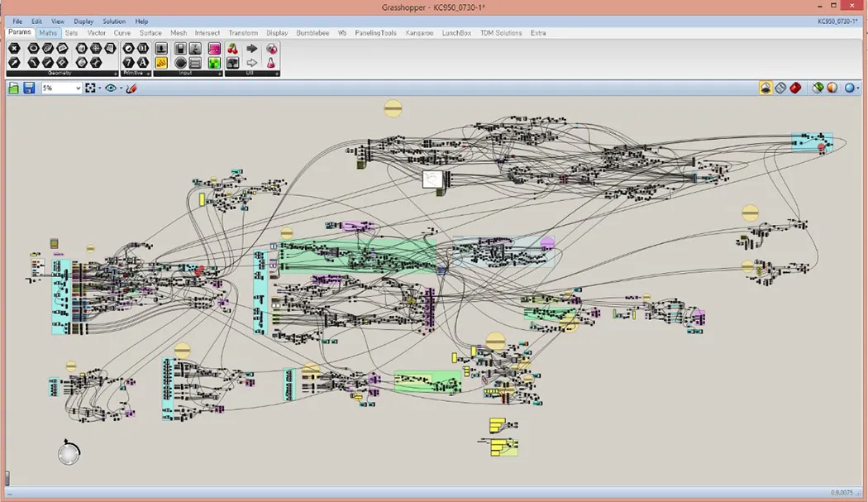Open file with the green folder icon
Viewport: 868px width, 502px height.
pyautogui.click(x=14, y=88)
